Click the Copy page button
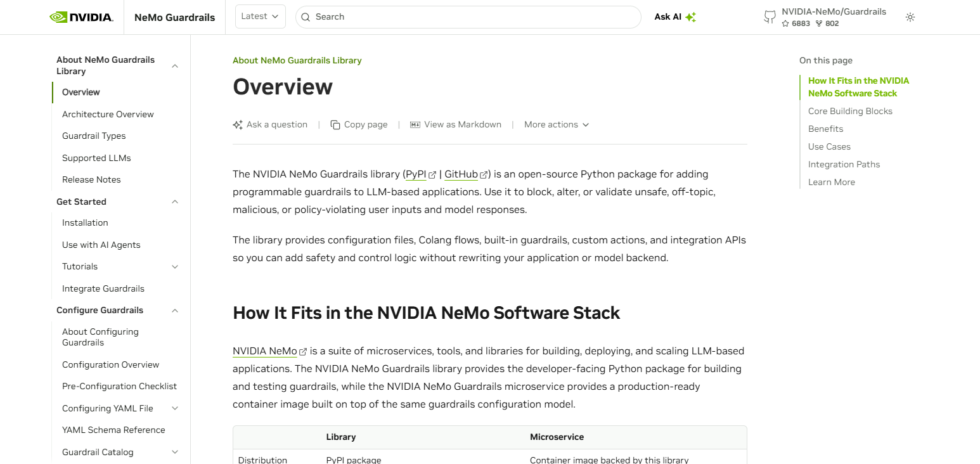This screenshot has height=464, width=980. coord(359,125)
